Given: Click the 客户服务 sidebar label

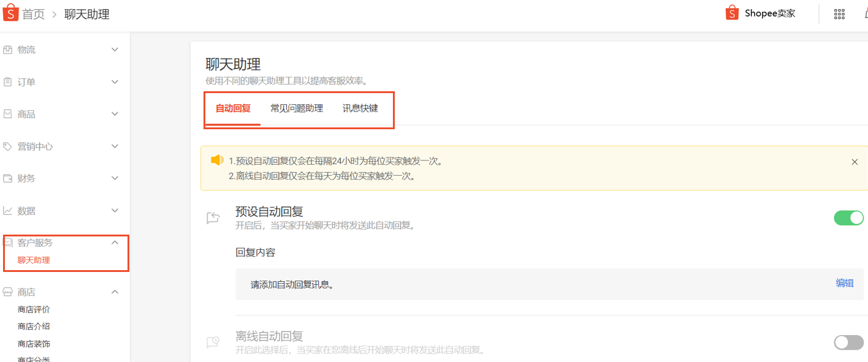Looking at the screenshot, I should [x=35, y=243].
